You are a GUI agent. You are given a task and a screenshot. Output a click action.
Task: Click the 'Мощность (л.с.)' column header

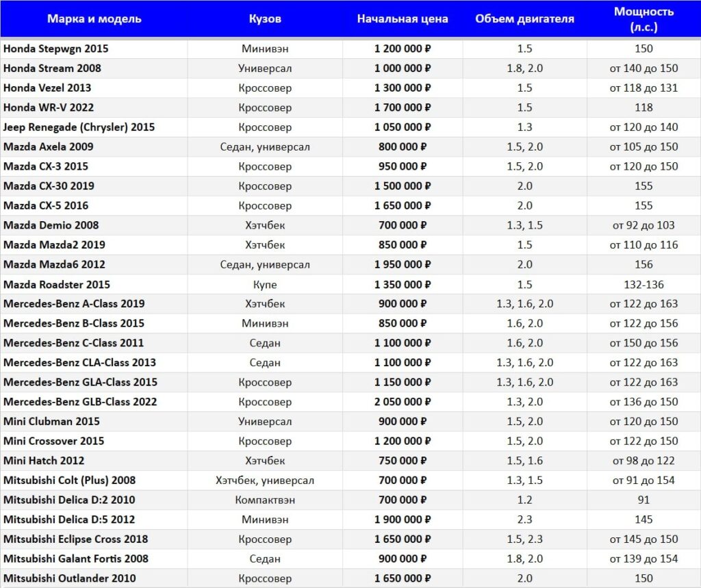coord(643,19)
